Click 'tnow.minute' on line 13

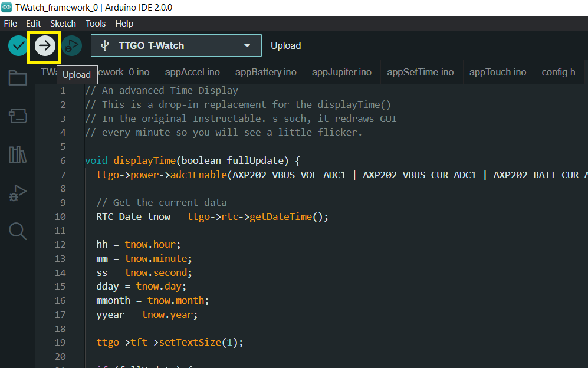pos(156,259)
